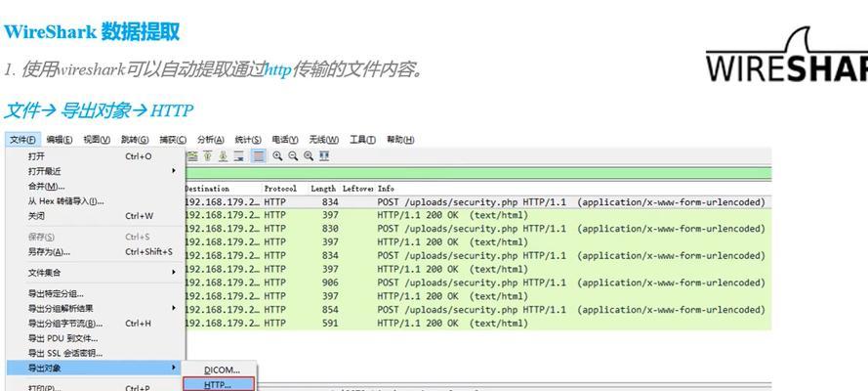The image size is (868, 391).
Task: Open the 帮助(H) menu
Action: tap(400, 140)
